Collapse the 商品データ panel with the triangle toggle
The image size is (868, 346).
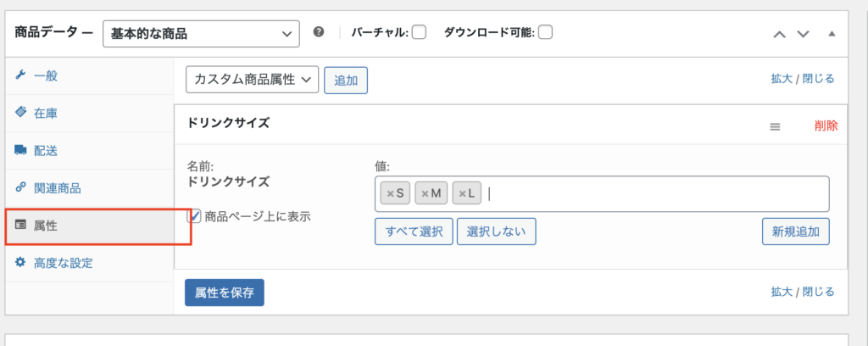[832, 34]
